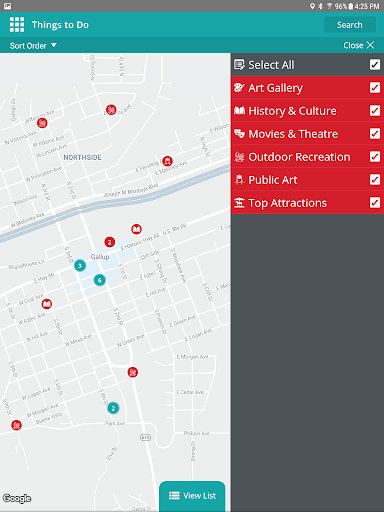This screenshot has width=384, height=512.
Task: Select the history book marker near W Coal Ave
Action: [x=47, y=304]
